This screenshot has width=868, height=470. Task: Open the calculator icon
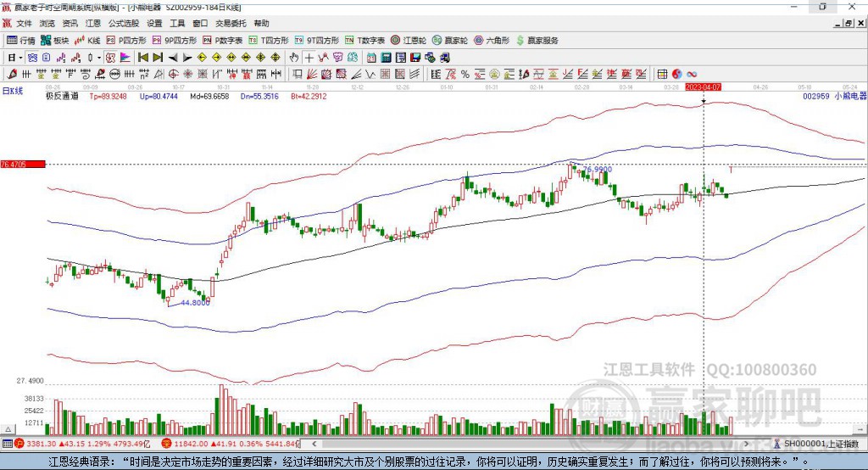pyautogui.click(x=386, y=58)
